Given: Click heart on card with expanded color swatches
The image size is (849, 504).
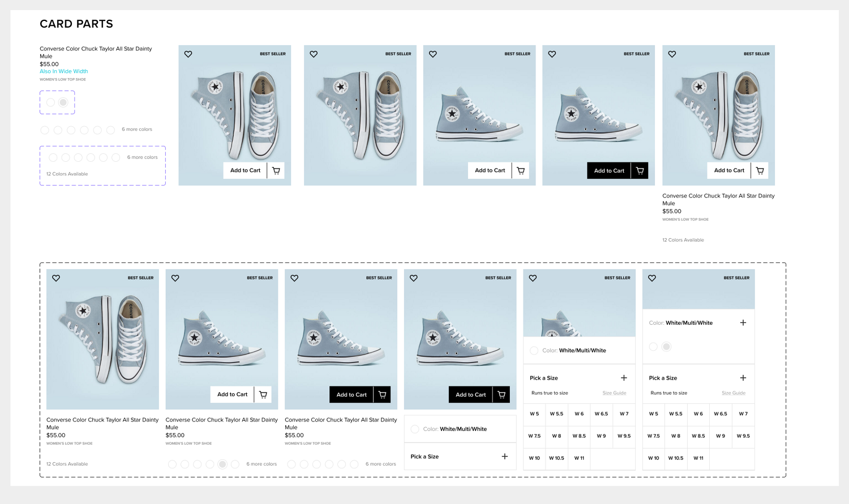Looking at the screenshot, I should click(x=652, y=278).
